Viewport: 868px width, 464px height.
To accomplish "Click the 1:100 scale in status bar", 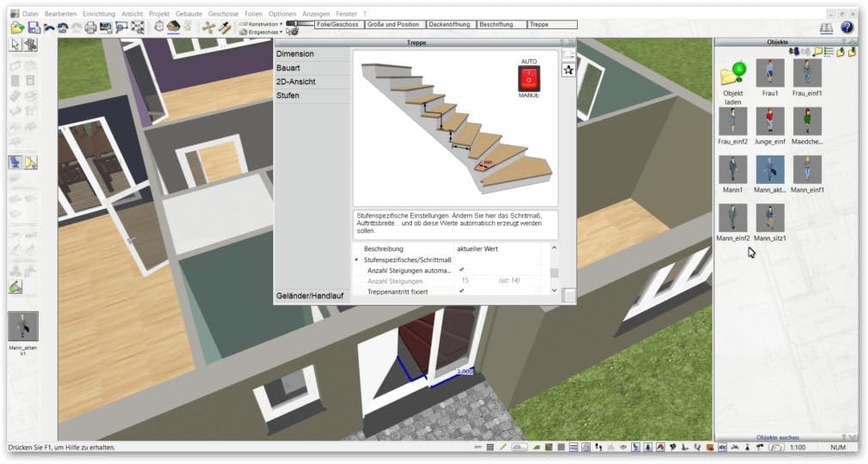I will [798, 448].
